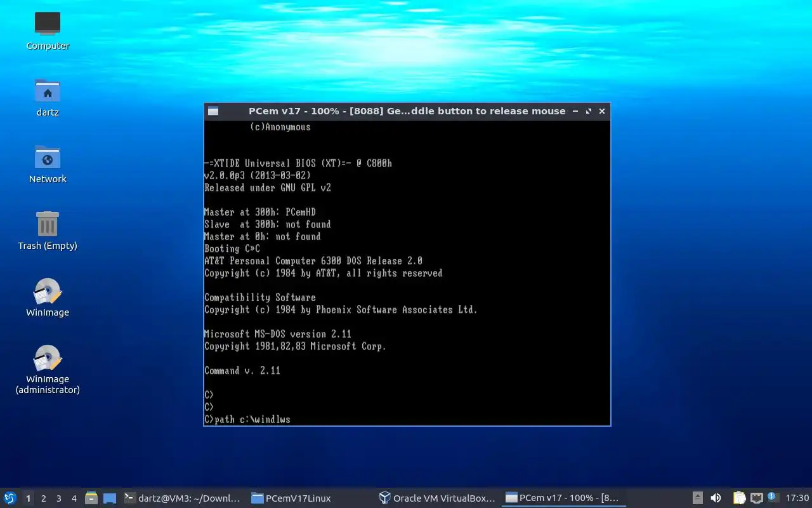
Task: Click the PCem v17 window title bar text
Action: (407, 111)
